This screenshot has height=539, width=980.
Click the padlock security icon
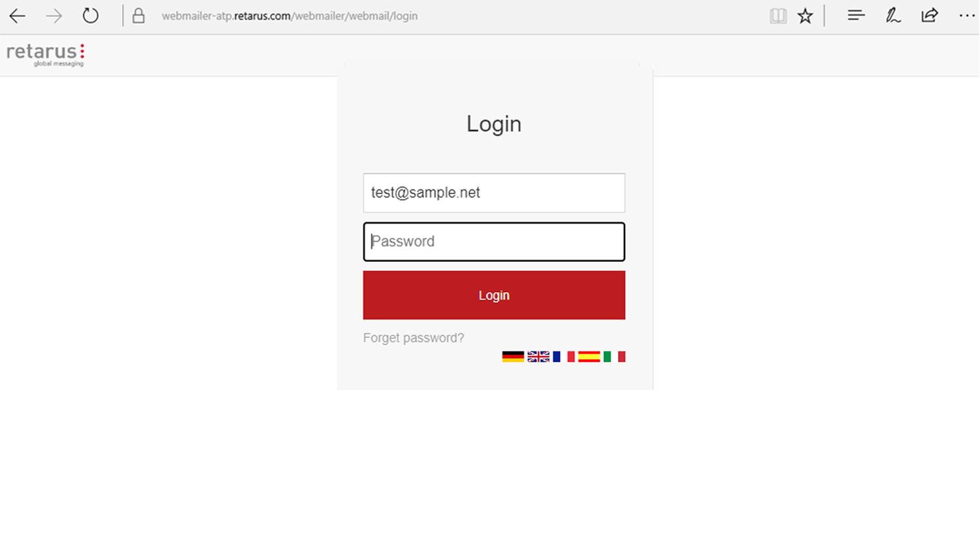point(139,16)
